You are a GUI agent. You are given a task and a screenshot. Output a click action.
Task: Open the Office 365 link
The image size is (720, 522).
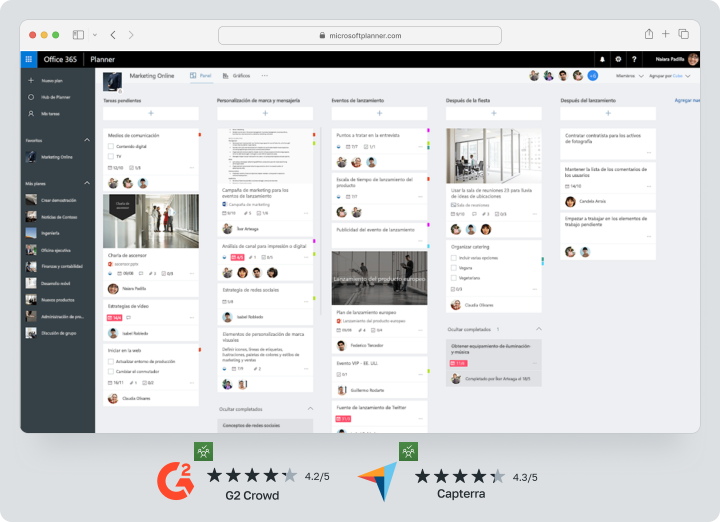pos(60,59)
